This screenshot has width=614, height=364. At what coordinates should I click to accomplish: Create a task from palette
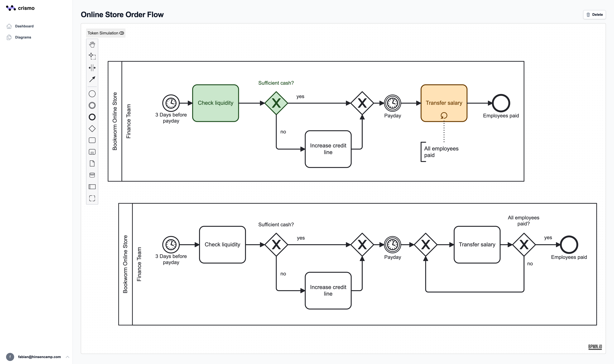pyautogui.click(x=92, y=140)
